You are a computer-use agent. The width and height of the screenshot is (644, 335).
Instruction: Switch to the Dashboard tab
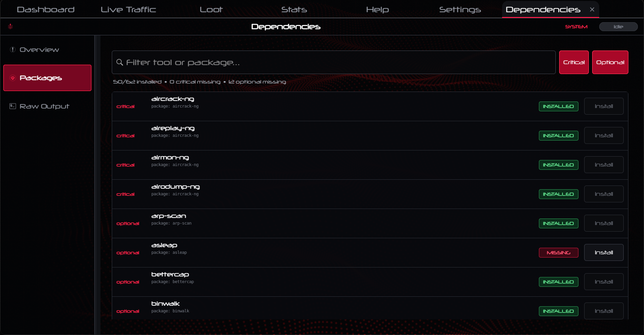point(46,9)
